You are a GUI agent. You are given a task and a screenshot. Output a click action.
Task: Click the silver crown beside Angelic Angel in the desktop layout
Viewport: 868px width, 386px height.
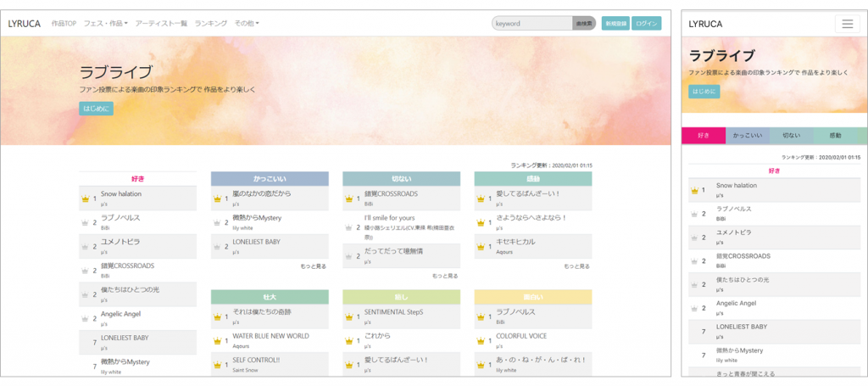coord(86,318)
